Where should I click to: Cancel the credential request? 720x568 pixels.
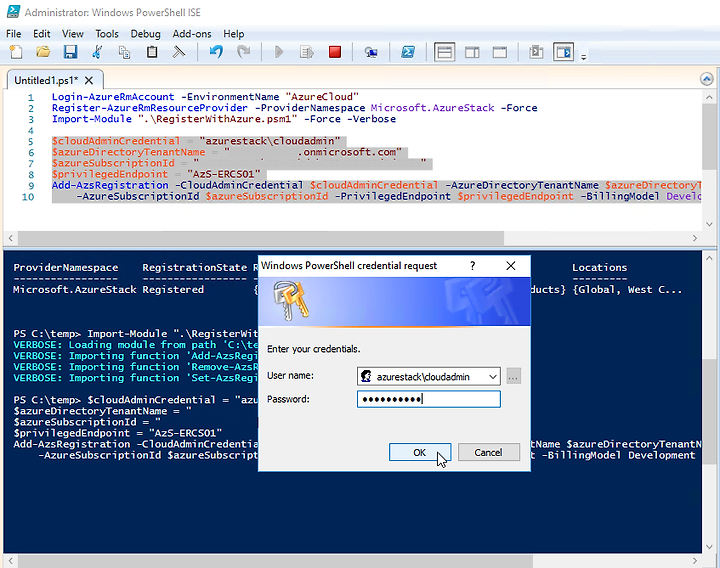click(489, 452)
